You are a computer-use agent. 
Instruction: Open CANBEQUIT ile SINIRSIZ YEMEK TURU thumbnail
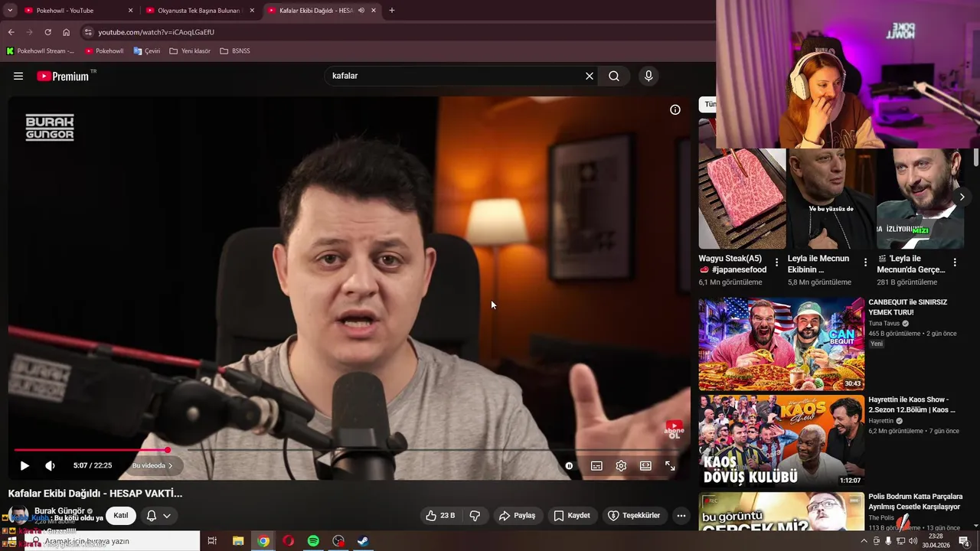point(781,344)
